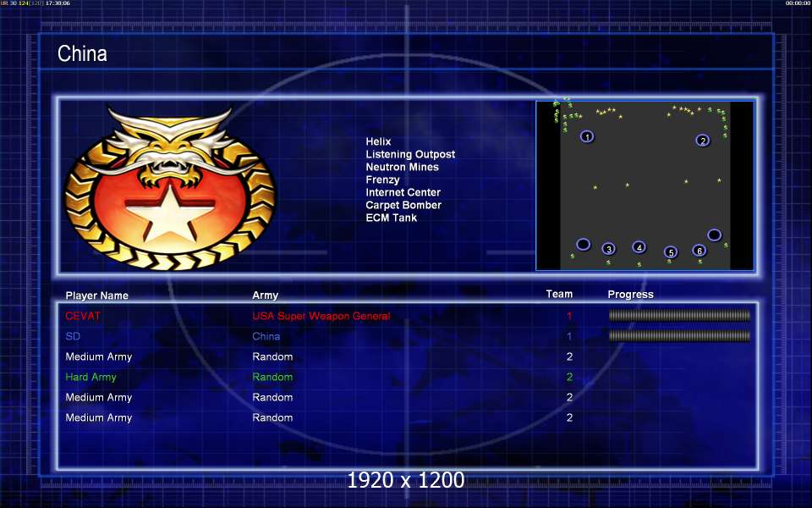Select player name 'SD'
The image size is (812, 508).
73,336
